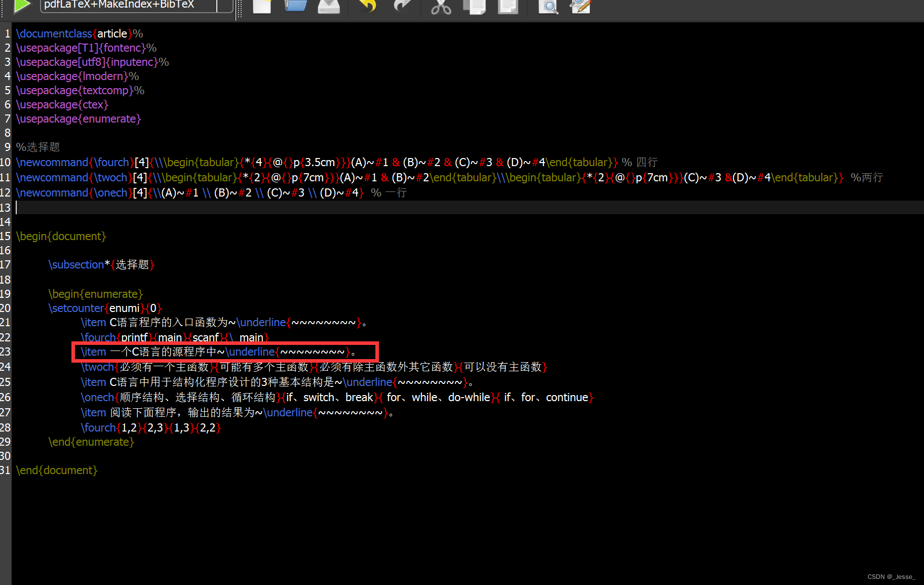Screen dimensions: 924x585
Task: Click \onech on line 26
Action: (x=98, y=397)
